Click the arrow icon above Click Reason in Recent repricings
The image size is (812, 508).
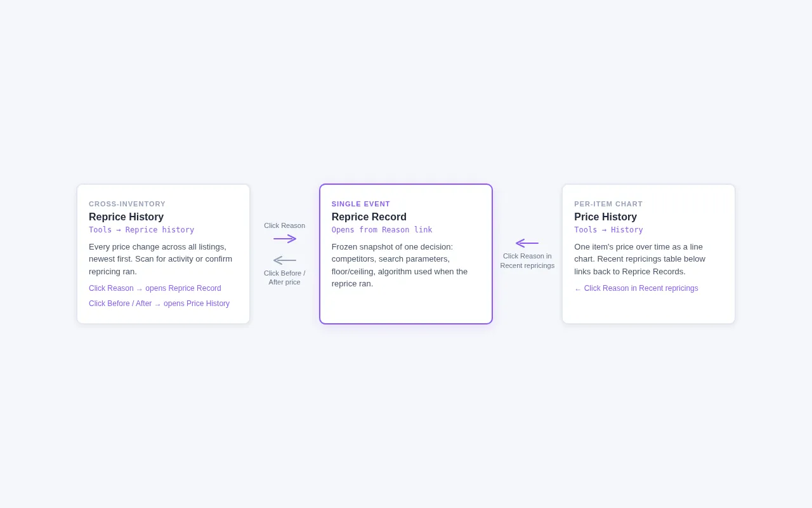527,243
